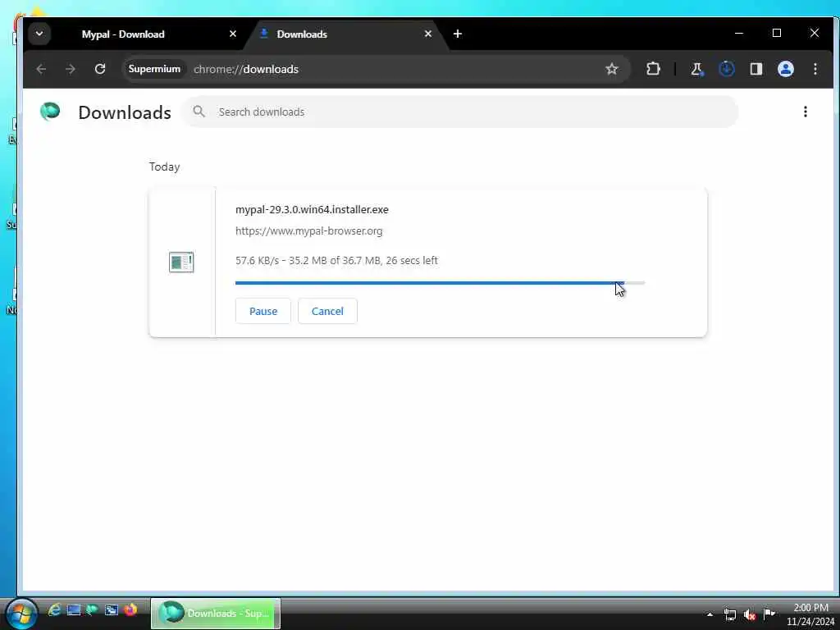Click the download speed and size status
Screen dimensions: 840x630
336,260
